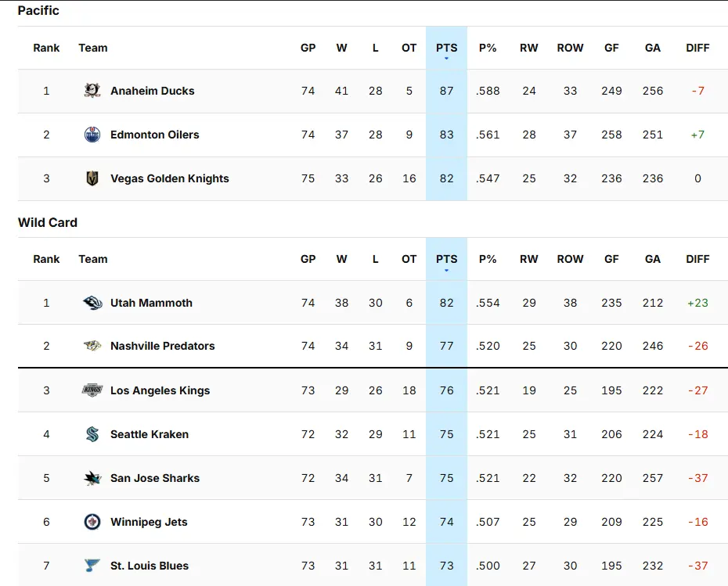Click the San Jose Sharks logo
728x586 pixels.
pyautogui.click(x=92, y=478)
